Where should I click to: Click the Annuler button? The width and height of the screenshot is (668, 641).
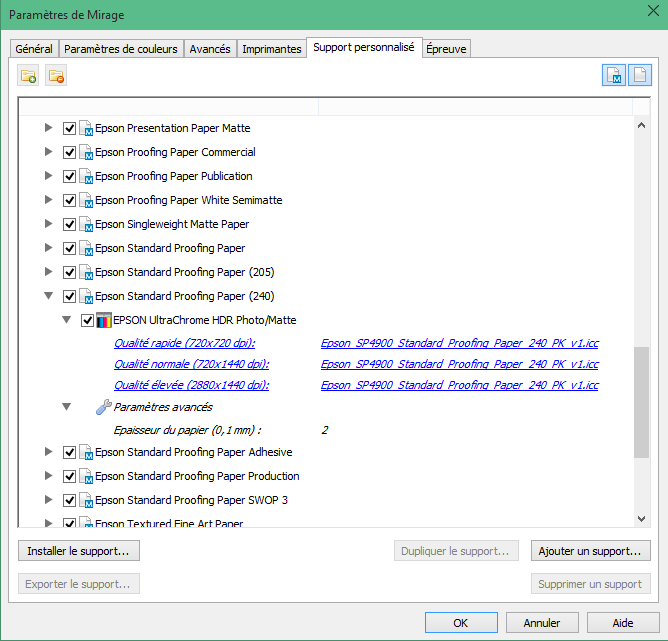point(542,623)
